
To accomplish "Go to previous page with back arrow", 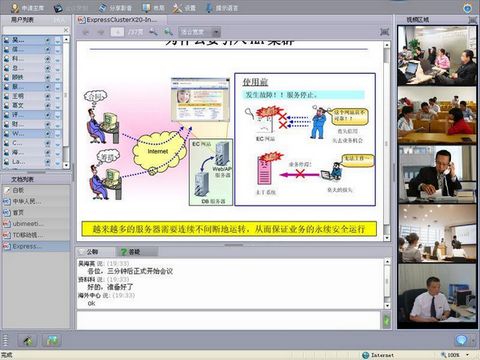I will [86, 32].
